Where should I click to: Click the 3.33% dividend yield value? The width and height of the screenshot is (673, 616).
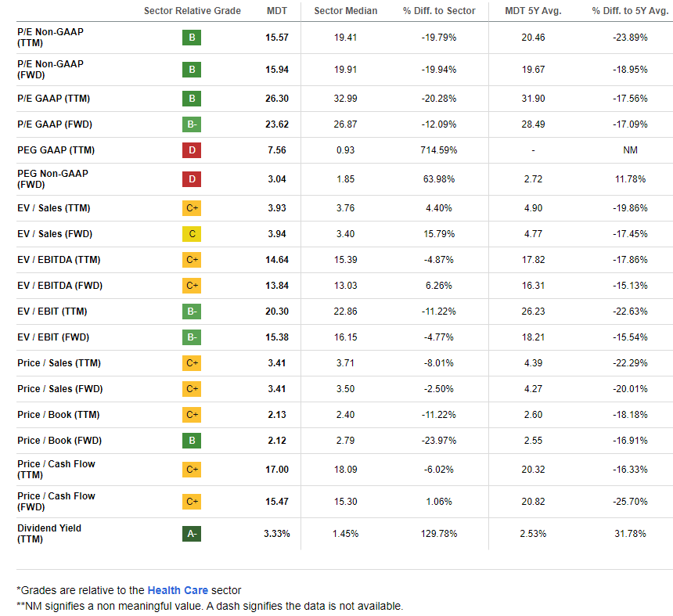point(277,534)
